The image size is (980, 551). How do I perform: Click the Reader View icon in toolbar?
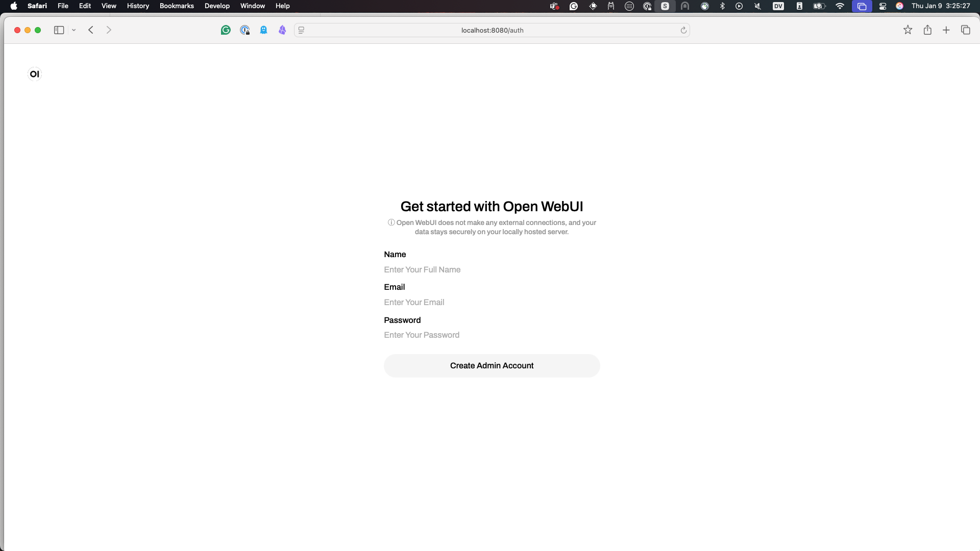tap(302, 30)
